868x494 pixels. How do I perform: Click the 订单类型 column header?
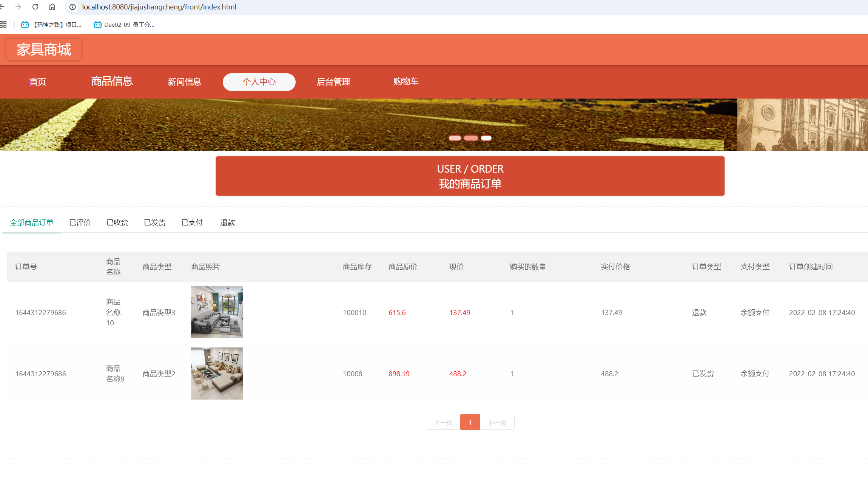[x=706, y=267]
